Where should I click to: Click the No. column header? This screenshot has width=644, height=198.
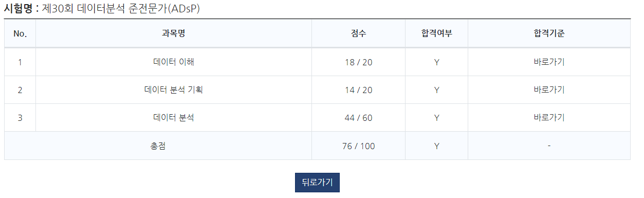(x=20, y=33)
